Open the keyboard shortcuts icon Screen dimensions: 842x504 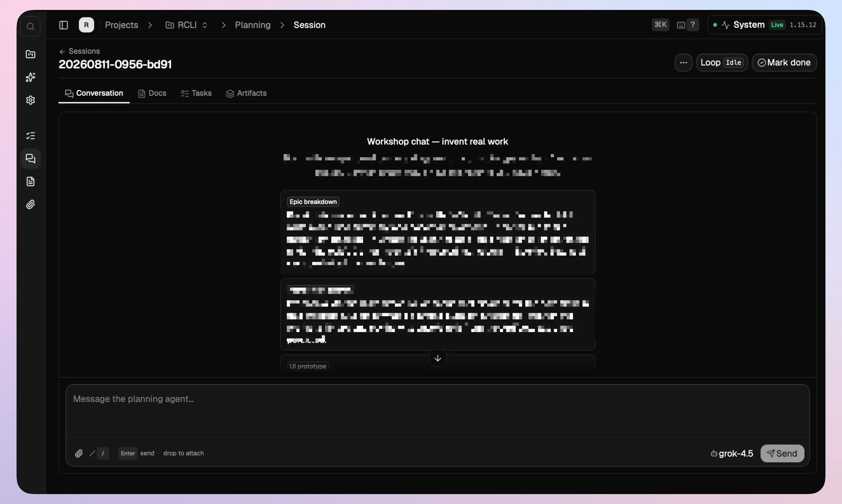680,25
